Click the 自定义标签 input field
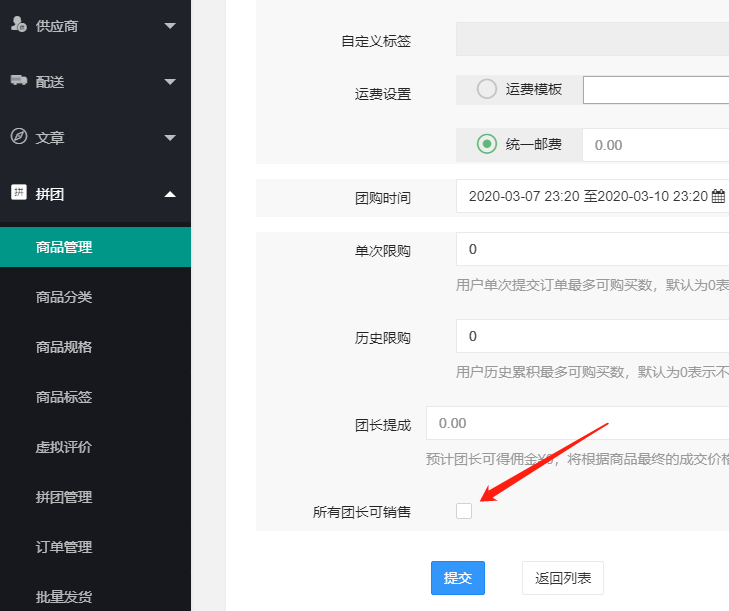The width and height of the screenshot is (729, 611). point(592,39)
